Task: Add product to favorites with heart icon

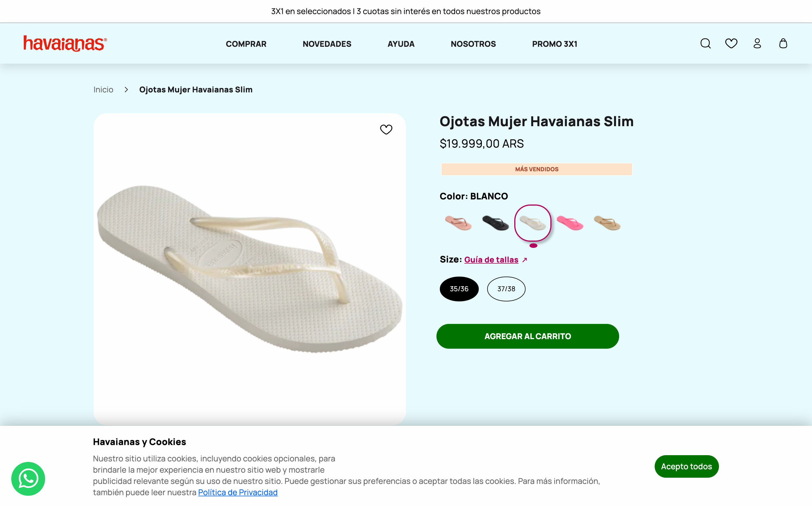Action: [386, 129]
